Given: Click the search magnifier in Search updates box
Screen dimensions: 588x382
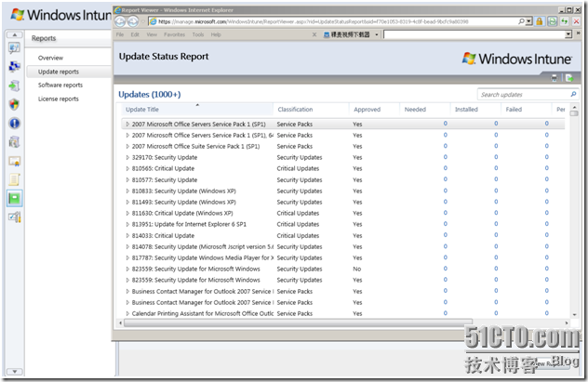Looking at the screenshot, I should pos(573,94).
